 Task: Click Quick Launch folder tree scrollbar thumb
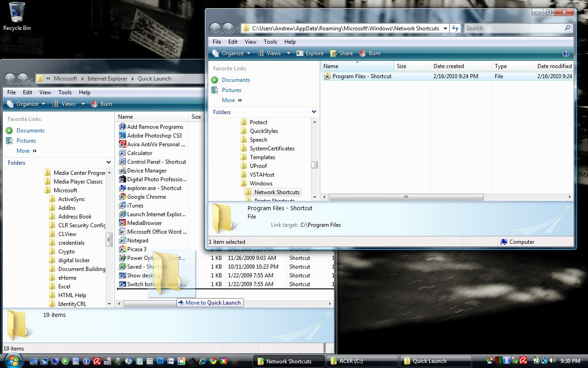[109, 240]
